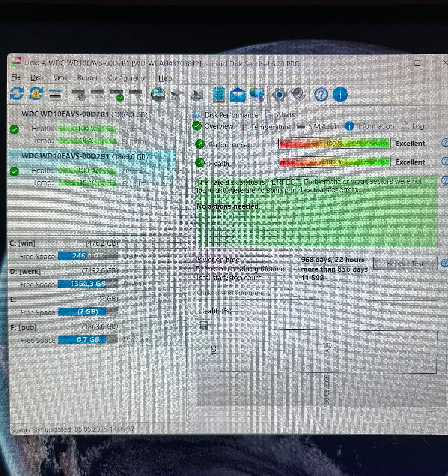Click the blue Refresh arrows toolbar icon
448x476 pixels.
(17, 94)
